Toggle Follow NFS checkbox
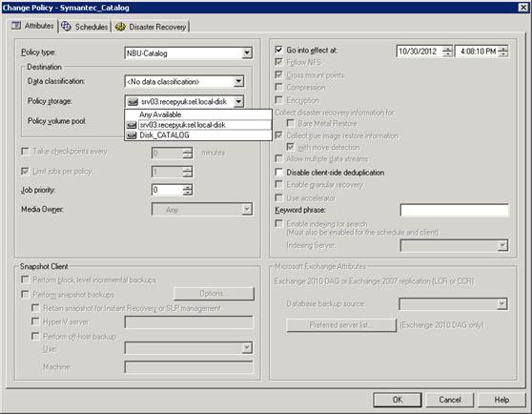This screenshot has width=532, height=414. click(278, 62)
